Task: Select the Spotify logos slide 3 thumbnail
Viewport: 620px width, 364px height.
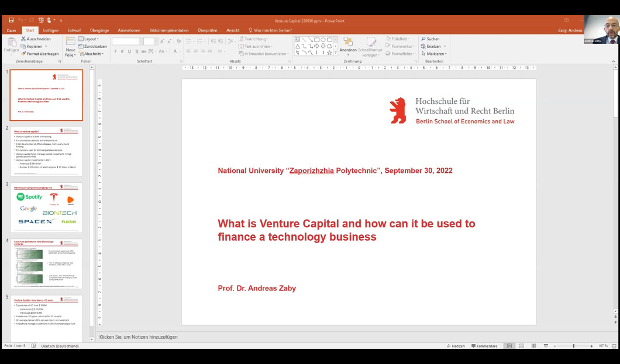Action: click(x=46, y=207)
